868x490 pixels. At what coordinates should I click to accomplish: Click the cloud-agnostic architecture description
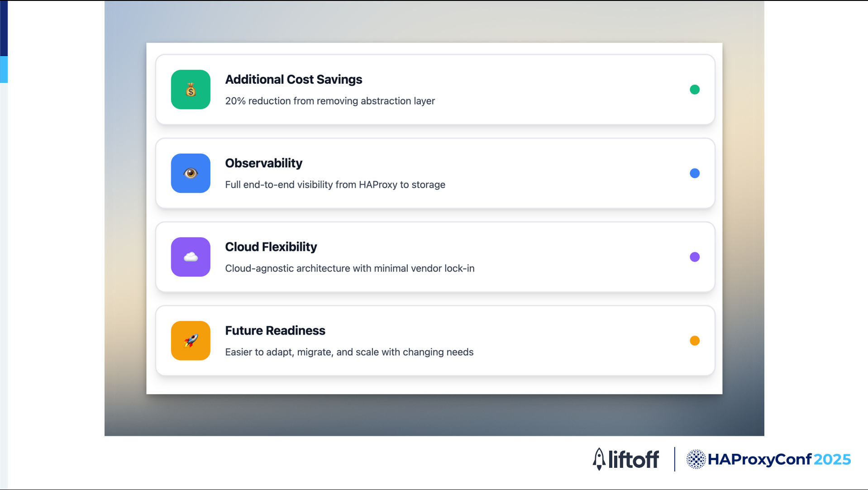(350, 268)
